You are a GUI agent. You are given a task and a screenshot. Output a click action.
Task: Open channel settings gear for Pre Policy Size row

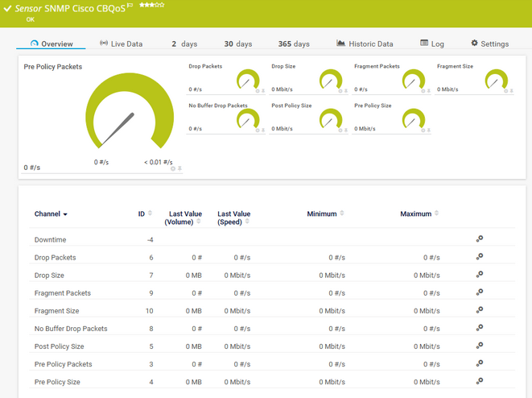pos(480,381)
